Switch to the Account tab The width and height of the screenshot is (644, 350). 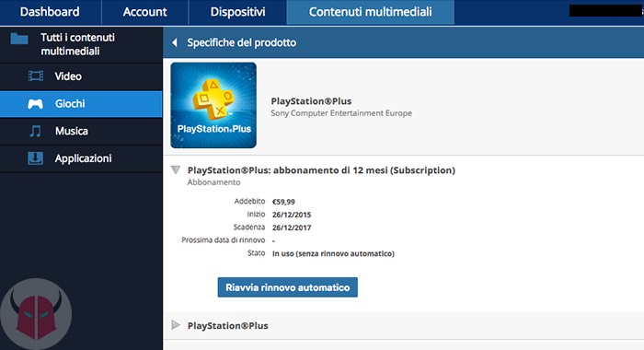pos(145,12)
